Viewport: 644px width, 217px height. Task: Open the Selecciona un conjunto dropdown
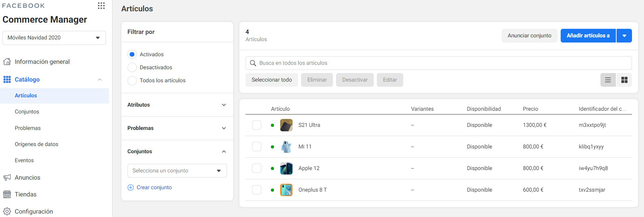[x=177, y=171]
